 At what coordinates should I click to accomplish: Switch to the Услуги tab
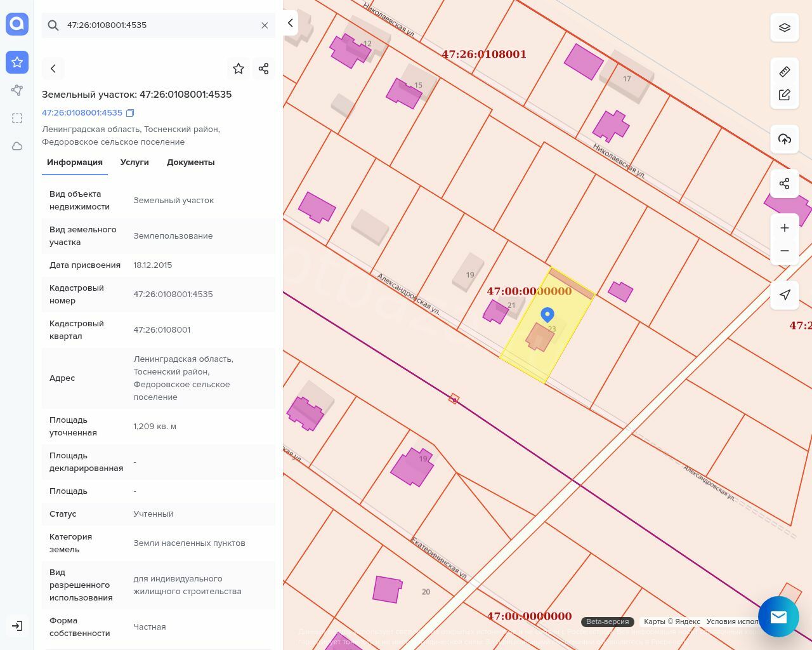134,162
